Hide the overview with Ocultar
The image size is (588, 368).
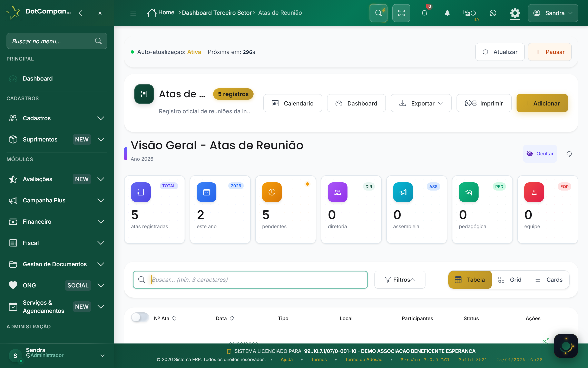540,154
